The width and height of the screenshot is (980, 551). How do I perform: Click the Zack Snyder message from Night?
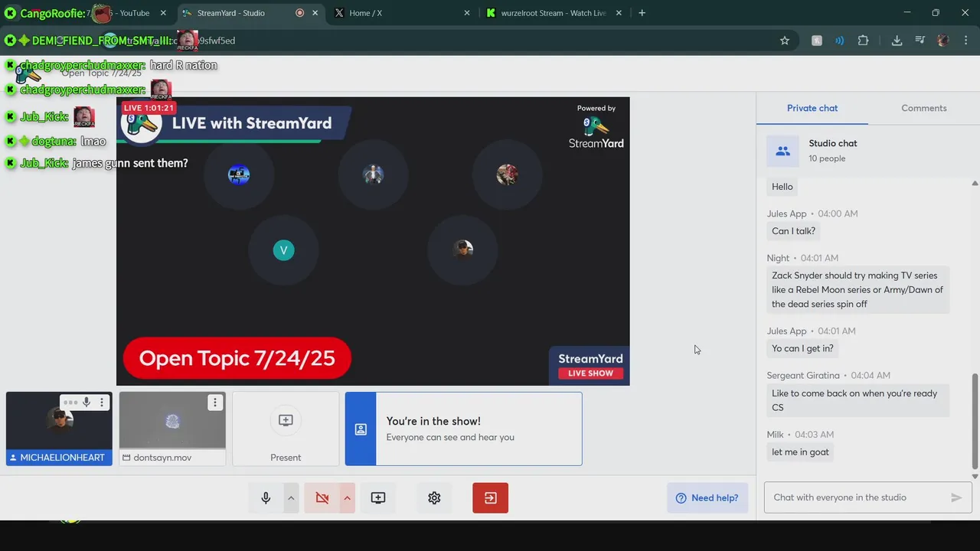857,289
